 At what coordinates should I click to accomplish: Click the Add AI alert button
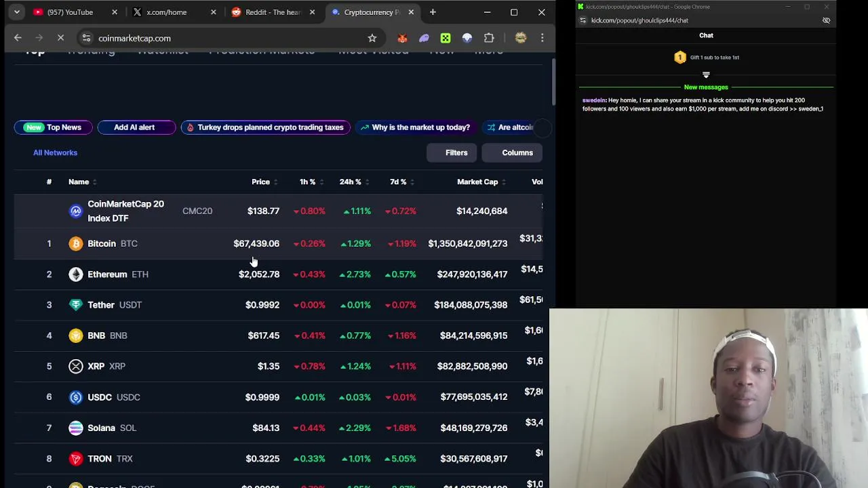136,127
